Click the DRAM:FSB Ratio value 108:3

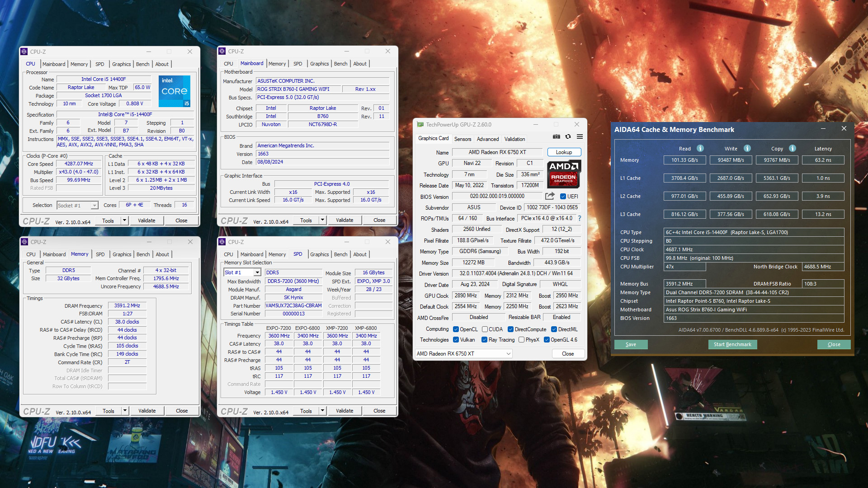point(823,284)
